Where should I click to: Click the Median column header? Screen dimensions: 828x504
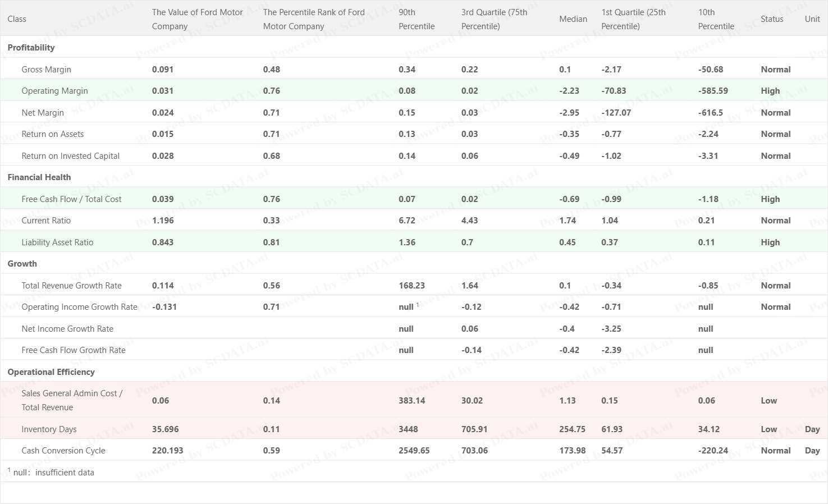[573, 19]
